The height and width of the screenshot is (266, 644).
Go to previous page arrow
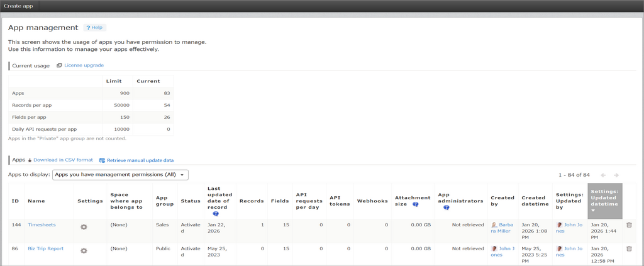[603, 175]
